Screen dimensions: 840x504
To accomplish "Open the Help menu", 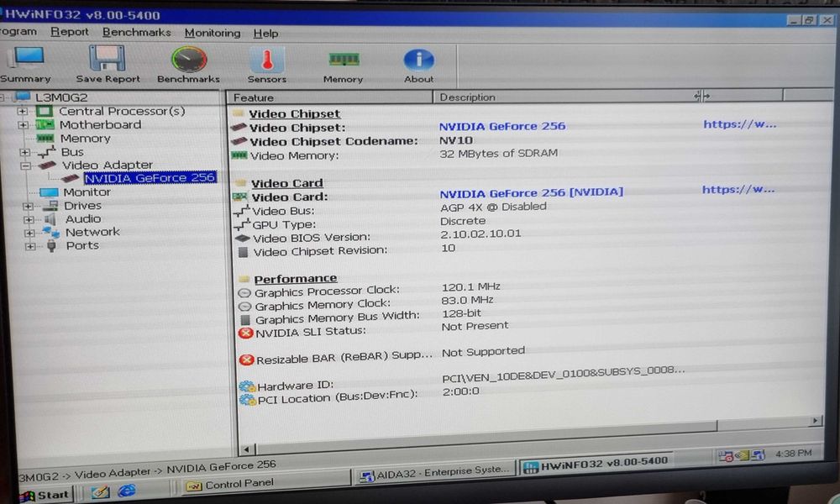I will [x=265, y=34].
